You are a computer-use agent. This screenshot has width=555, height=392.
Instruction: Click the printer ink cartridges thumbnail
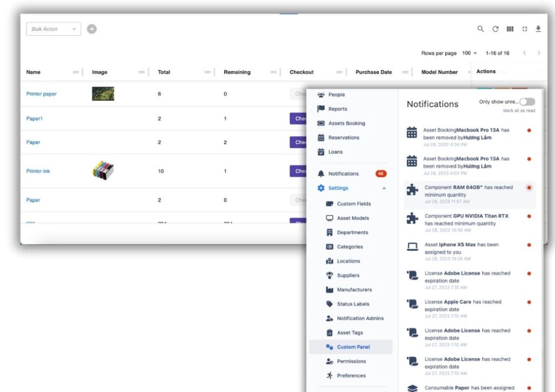pos(102,170)
